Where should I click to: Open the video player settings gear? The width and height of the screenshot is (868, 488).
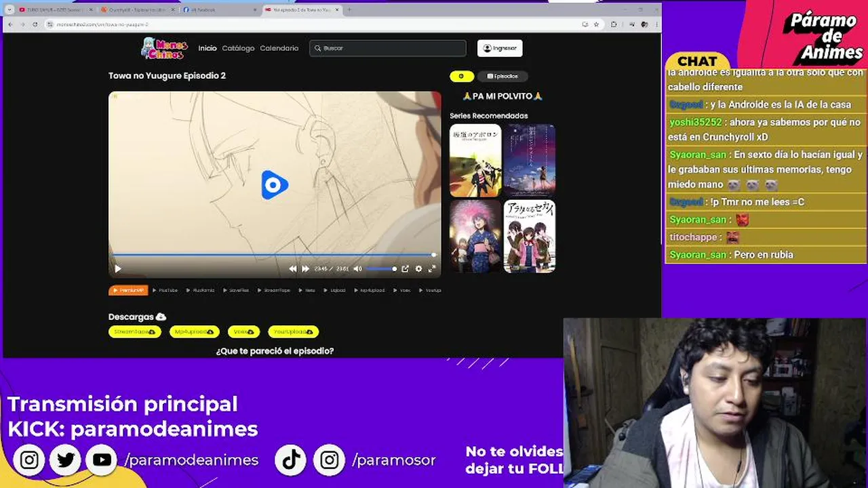[x=418, y=269]
